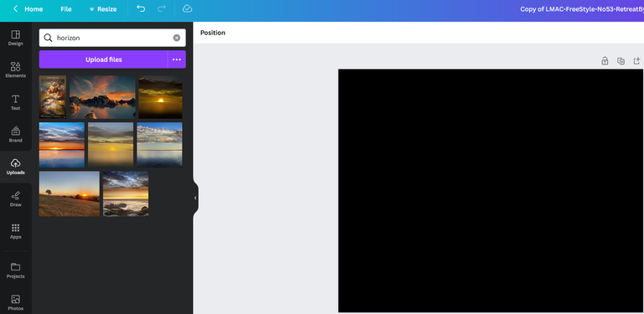The image size is (644, 314).
Task: Open the Elements panel
Action: [x=16, y=70]
